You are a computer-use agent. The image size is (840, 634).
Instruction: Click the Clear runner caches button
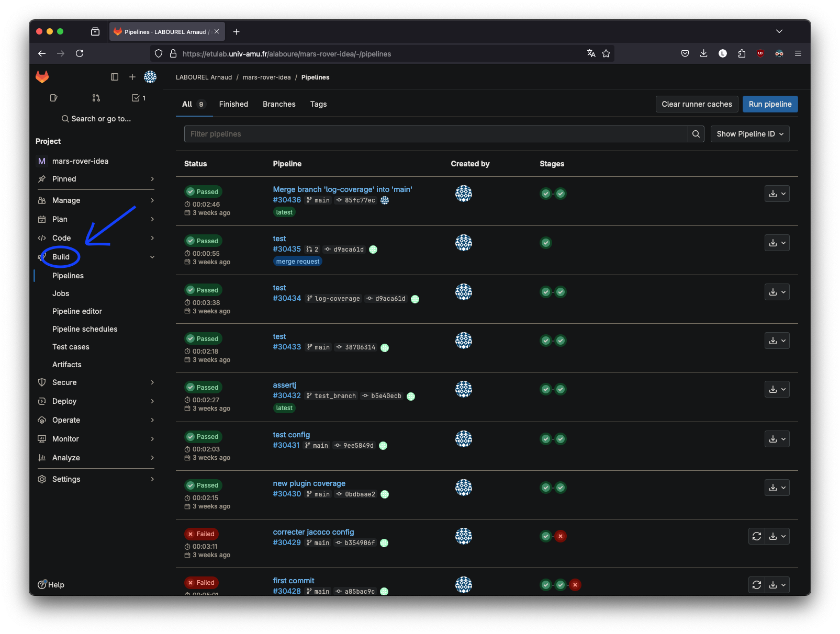coord(697,104)
